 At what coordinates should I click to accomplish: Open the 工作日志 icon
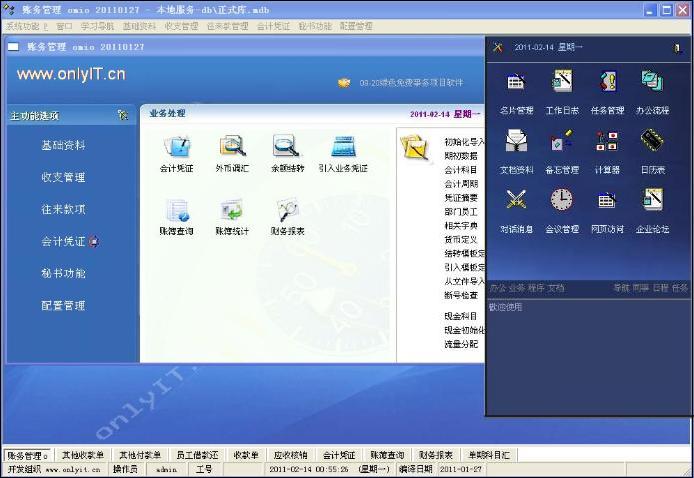pos(562,81)
